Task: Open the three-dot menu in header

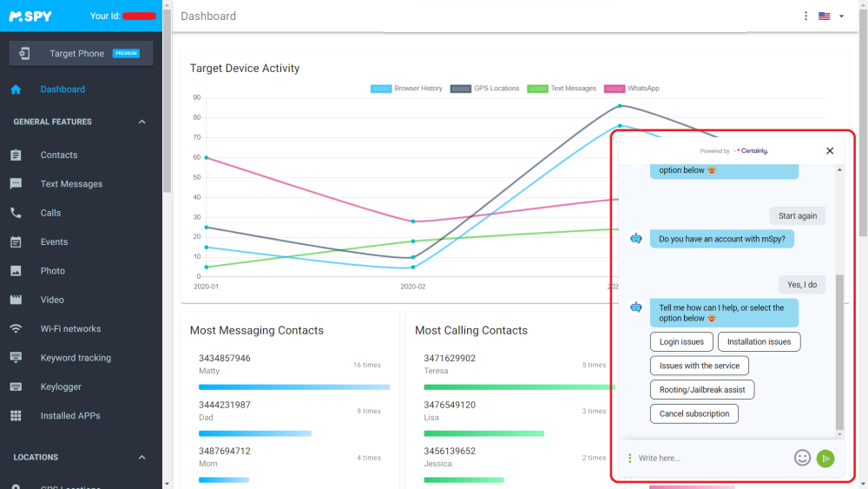Action: coord(806,16)
